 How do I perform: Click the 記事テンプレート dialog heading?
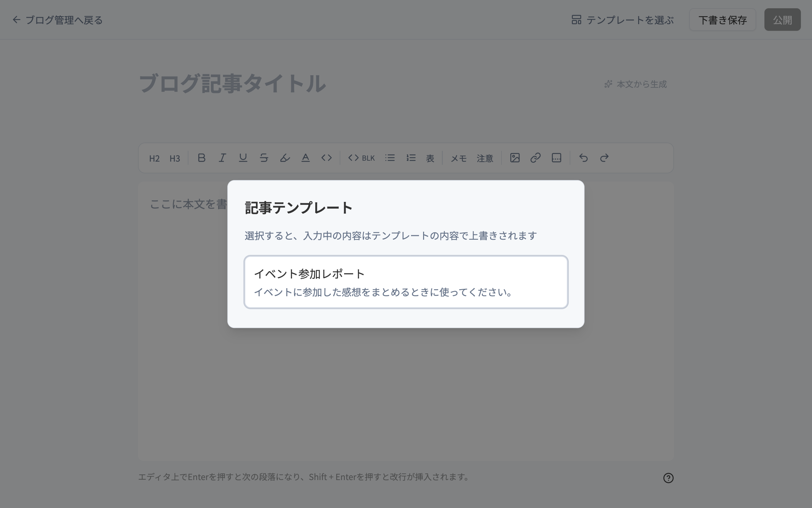[298, 208]
